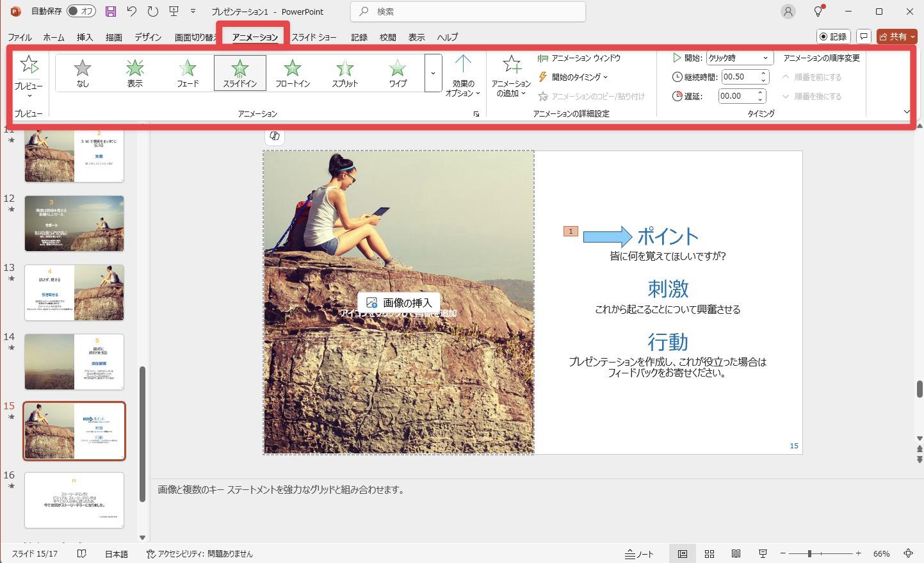Click the Save icon in title bar
The image size is (924, 563).
111,12
